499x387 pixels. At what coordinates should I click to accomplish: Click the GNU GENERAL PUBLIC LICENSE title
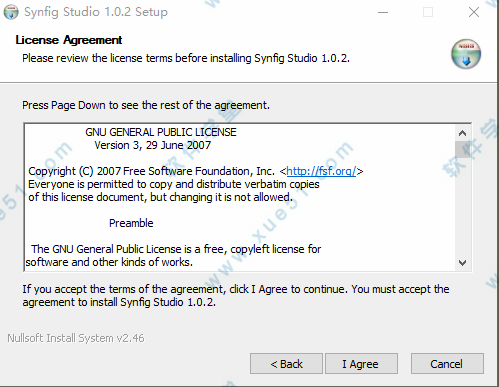(161, 132)
